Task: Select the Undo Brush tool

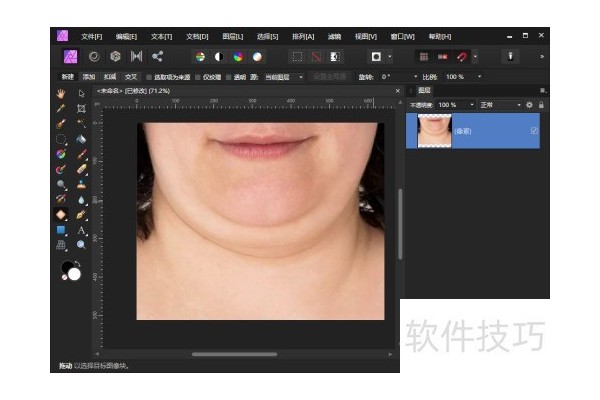Action: click(x=61, y=199)
